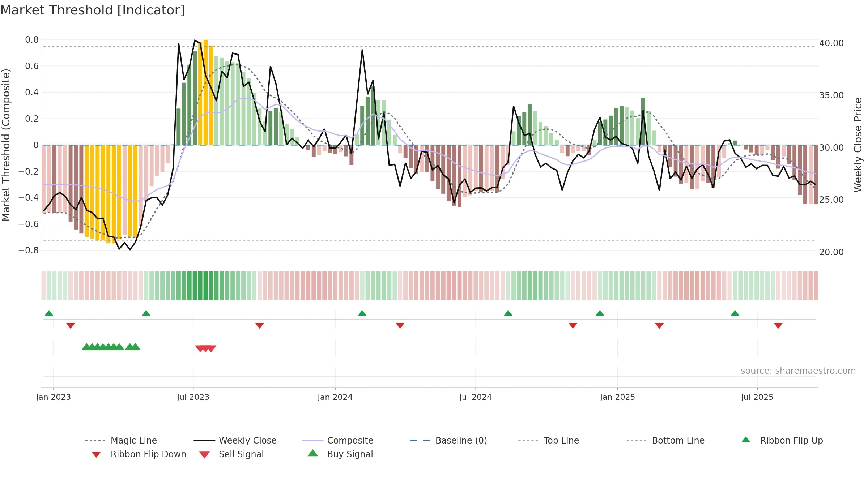This screenshot has width=868, height=488.
Task: Click the ribbon flip up marker in June 2025
Action: [x=735, y=313]
